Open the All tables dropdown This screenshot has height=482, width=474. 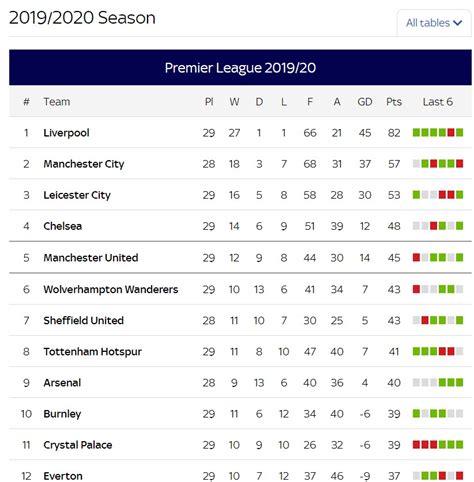click(x=434, y=23)
